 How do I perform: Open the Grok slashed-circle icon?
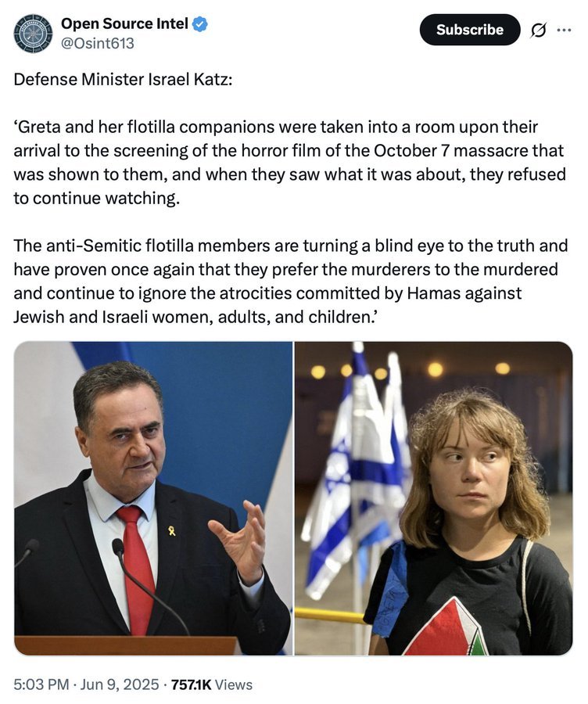tap(539, 30)
